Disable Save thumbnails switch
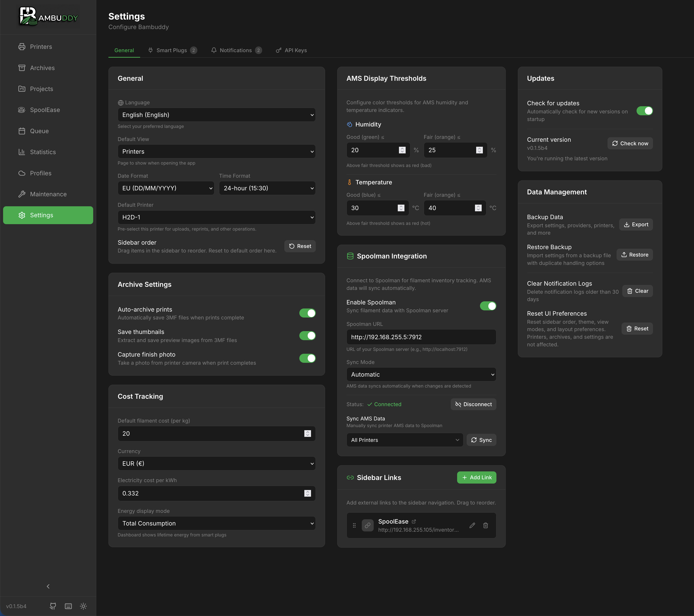Screen dimensions: 694x616 [307, 336]
